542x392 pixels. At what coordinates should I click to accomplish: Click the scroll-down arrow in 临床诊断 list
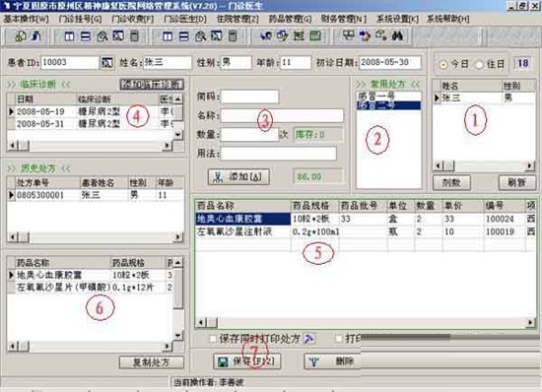[x=178, y=134]
